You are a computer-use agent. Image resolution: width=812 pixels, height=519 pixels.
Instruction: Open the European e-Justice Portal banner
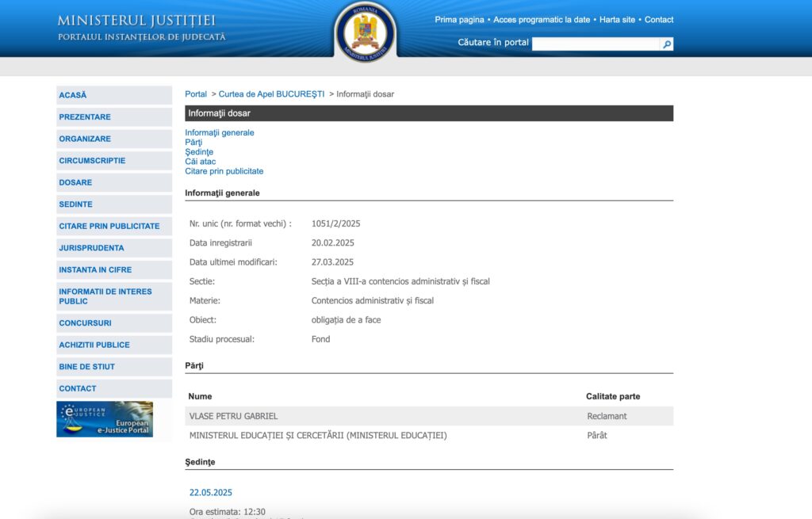point(105,419)
